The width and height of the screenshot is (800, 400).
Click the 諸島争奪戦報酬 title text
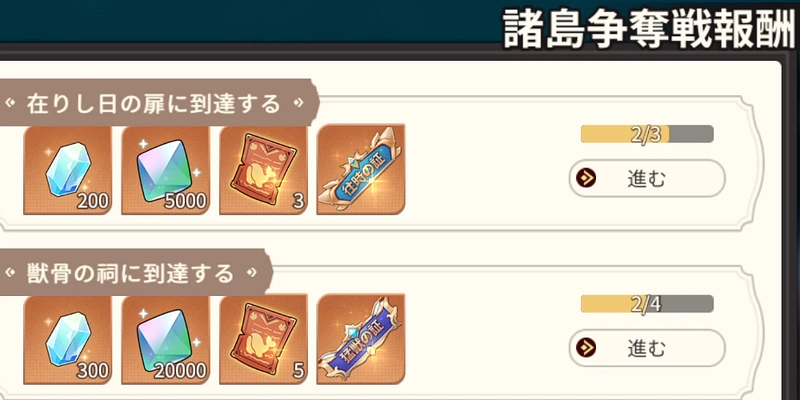click(x=651, y=29)
